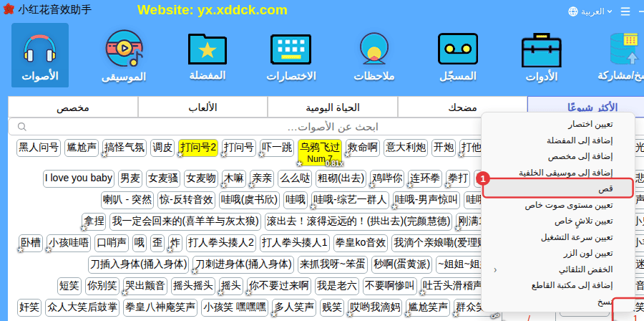Play the 意大利炮 sound button
Viewport: 644px width, 321px height.
(x=406, y=148)
